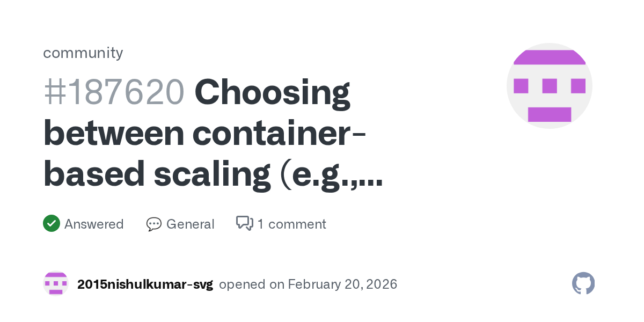Click the word container- in the title

[280, 133]
